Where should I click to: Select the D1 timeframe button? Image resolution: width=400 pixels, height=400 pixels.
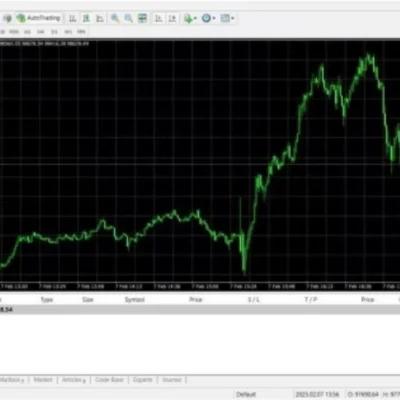pos(54,32)
